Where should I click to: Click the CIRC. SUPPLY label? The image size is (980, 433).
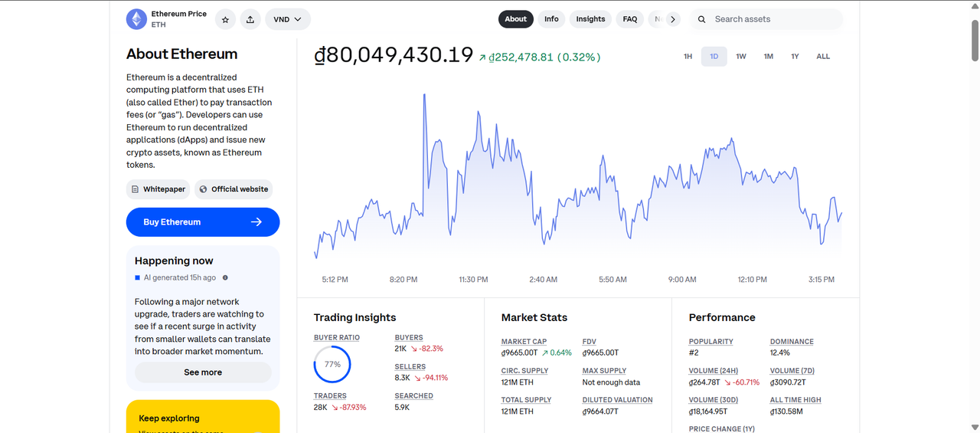(x=525, y=371)
